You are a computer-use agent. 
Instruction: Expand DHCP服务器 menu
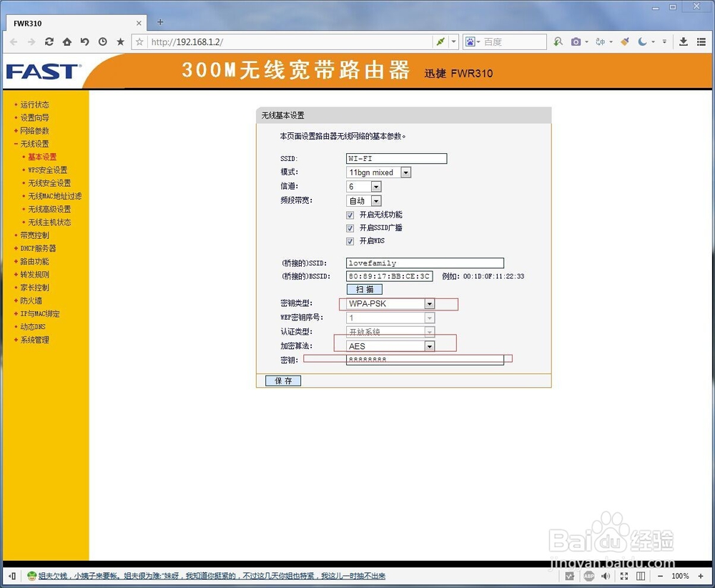click(38, 249)
